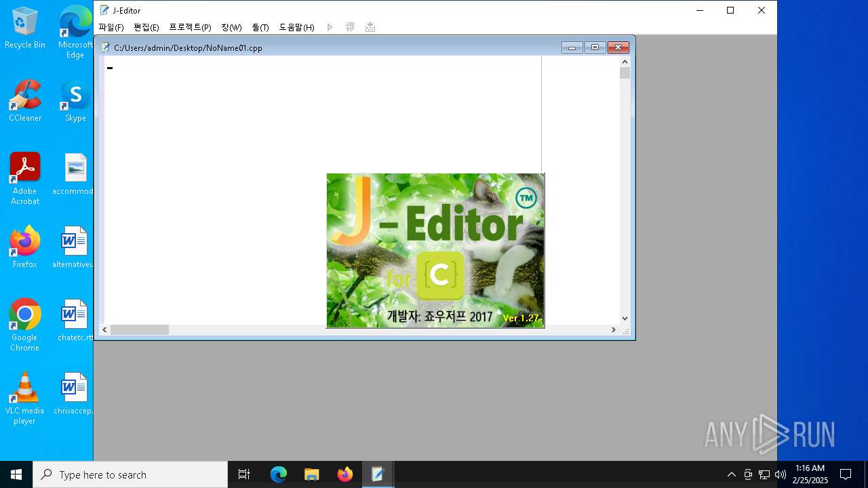Click the download-arrow toolbar icon

coord(370,27)
